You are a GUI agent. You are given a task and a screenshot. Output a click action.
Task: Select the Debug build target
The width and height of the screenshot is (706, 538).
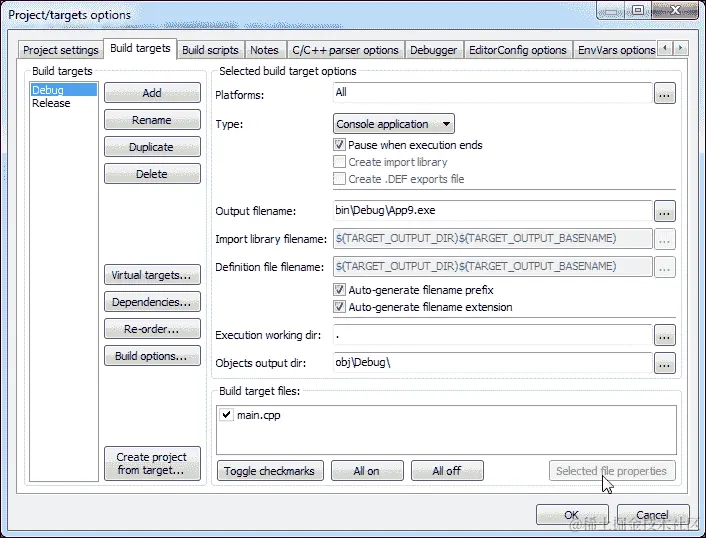point(63,90)
